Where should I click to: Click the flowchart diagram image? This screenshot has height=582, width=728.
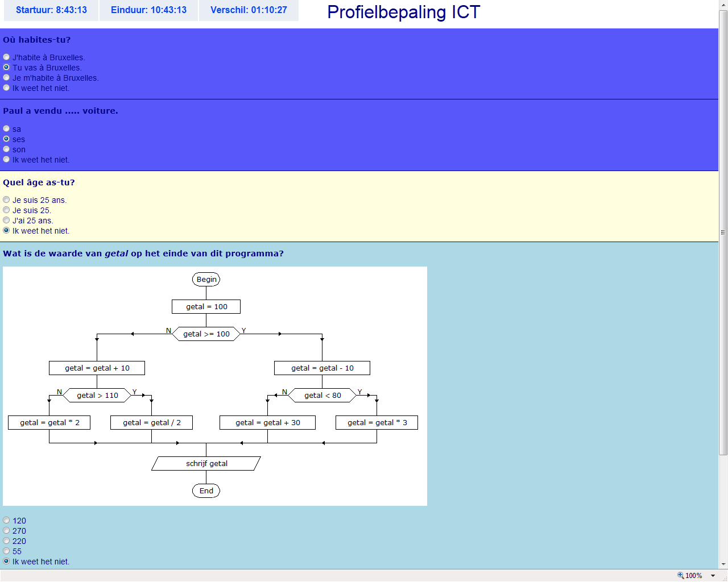pyautogui.click(x=215, y=386)
